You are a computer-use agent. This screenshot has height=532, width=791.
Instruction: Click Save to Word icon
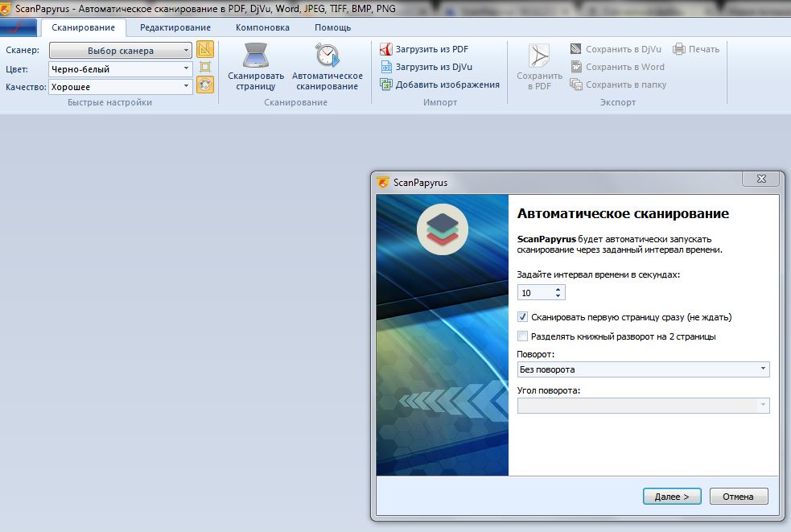(575, 67)
